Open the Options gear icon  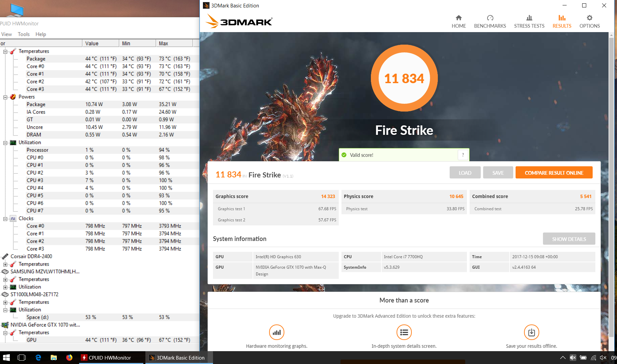point(590,18)
